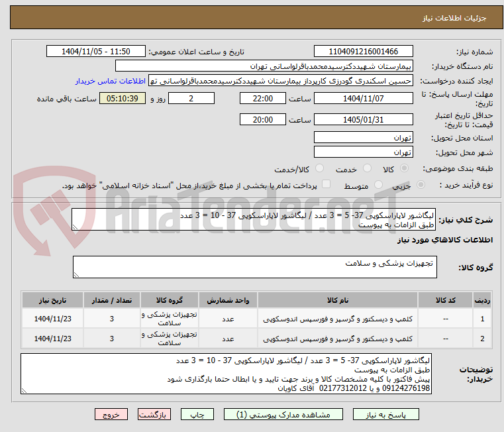The height and width of the screenshot is (432, 504).
Task: Click the 'تعداد / مقدار' column header
Action: point(111,300)
